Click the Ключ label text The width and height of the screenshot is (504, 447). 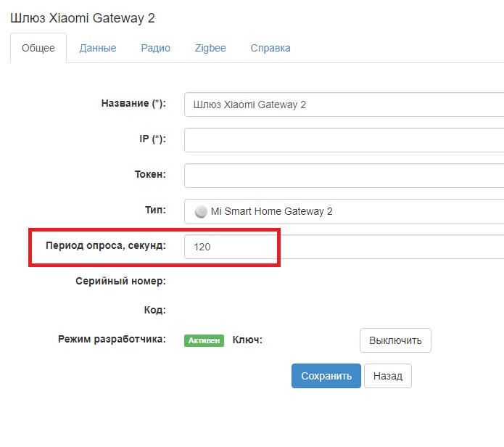coord(247,339)
